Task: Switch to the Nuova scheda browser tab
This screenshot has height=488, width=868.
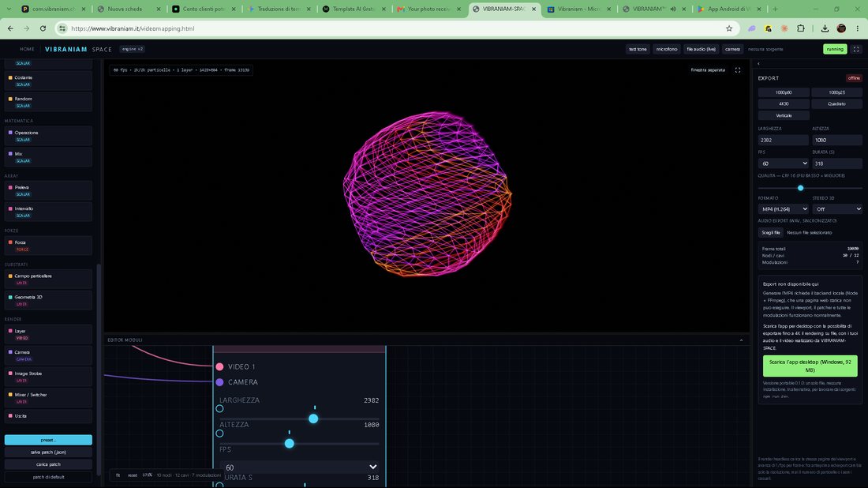Action: (128, 9)
